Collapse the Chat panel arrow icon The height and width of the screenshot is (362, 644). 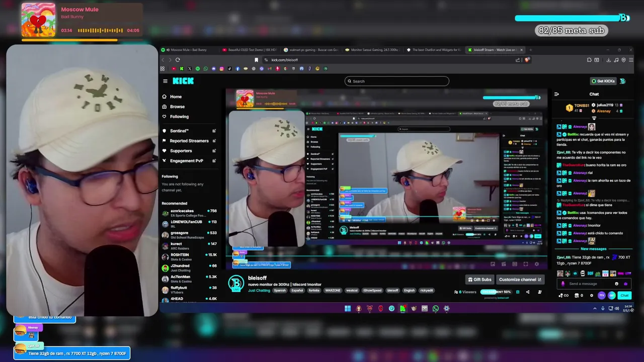click(x=556, y=94)
